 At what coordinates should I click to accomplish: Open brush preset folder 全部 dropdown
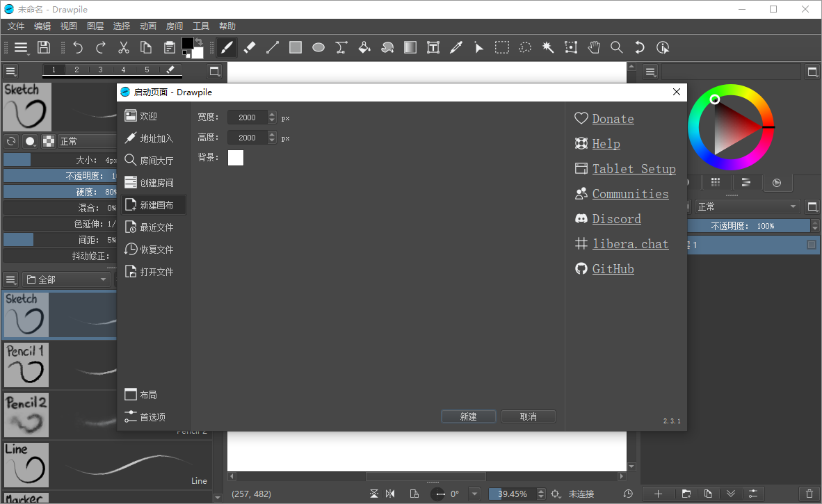coord(66,279)
